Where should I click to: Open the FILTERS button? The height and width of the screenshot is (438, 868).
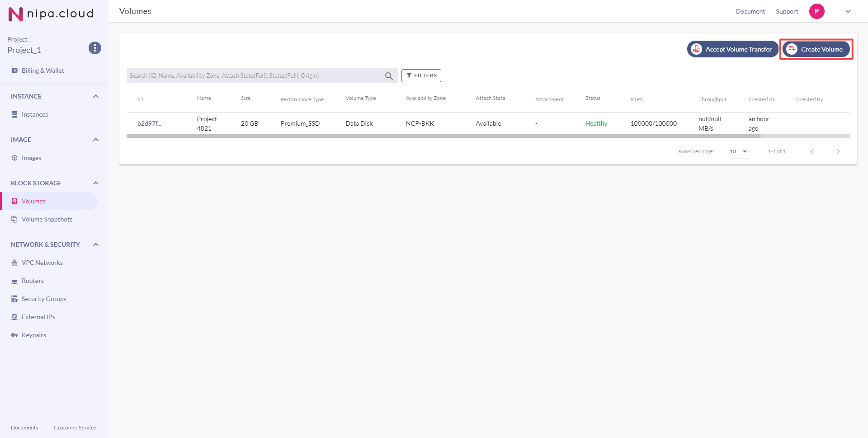coord(421,75)
